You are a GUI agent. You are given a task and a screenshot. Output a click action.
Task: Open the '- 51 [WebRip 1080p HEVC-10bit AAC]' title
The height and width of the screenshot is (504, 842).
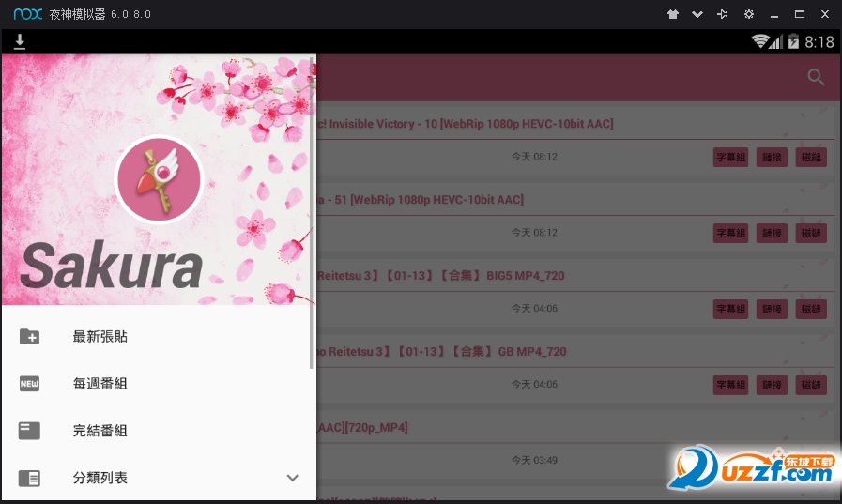[x=420, y=200]
